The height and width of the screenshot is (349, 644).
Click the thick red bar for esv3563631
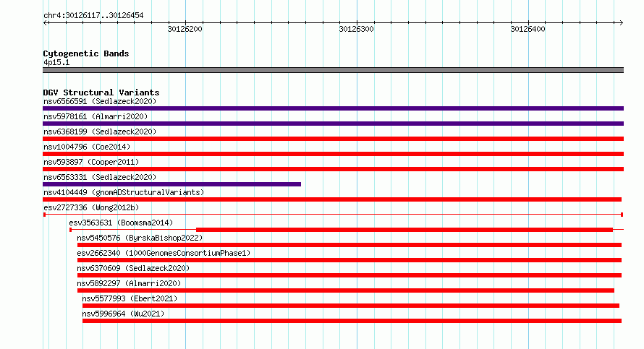point(404,230)
